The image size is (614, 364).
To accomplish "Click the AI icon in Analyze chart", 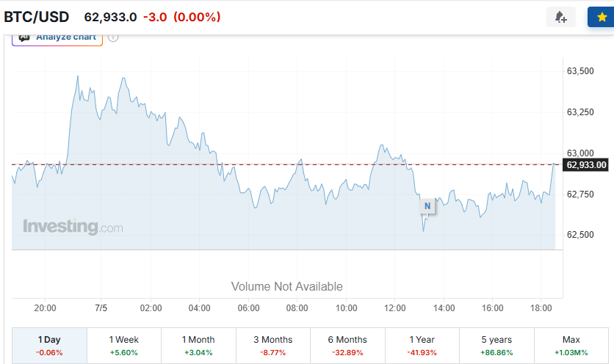I will [x=24, y=38].
